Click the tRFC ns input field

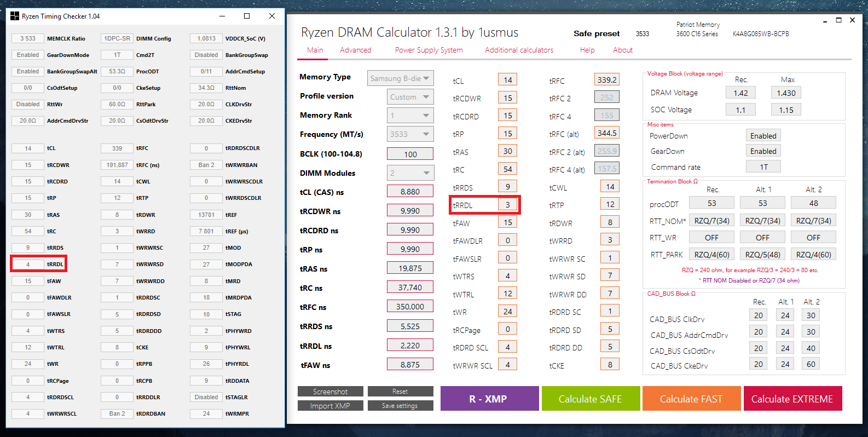(x=410, y=307)
